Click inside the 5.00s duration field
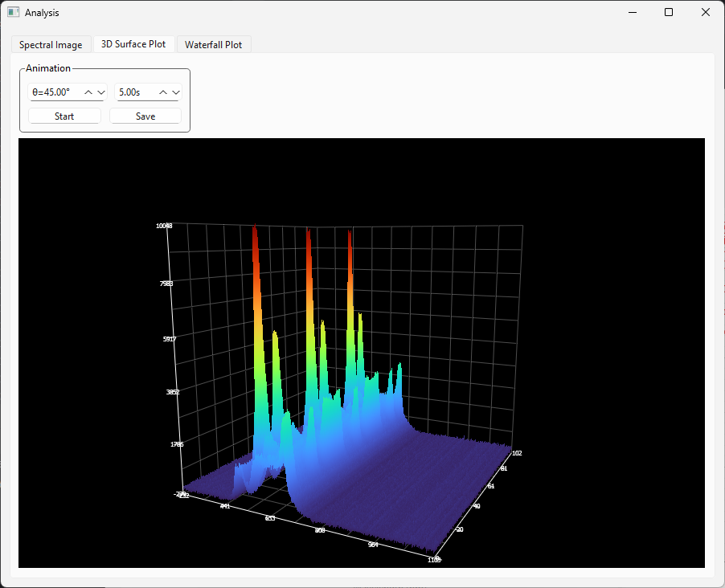This screenshot has height=588, width=725. (133, 92)
